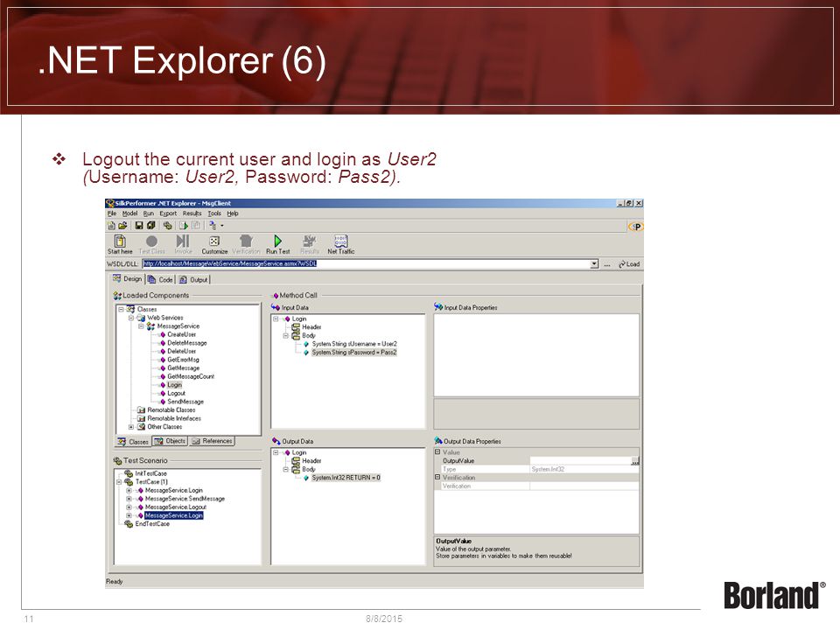The height and width of the screenshot is (630, 840).
Task: Switch to the References tab
Action: pyautogui.click(x=212, y=441)
